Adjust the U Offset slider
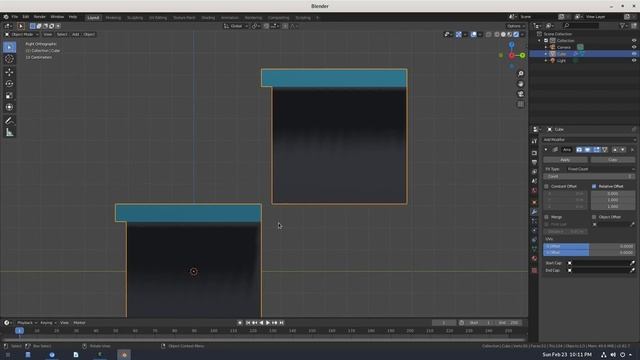Viewport: 640px width, 360px height. pyautogui.click(x=589, y=247)
